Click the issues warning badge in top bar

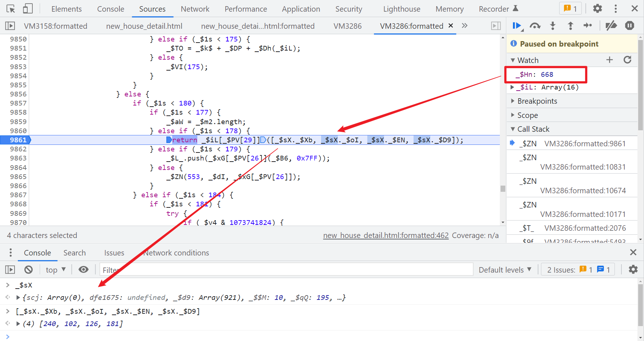point(570,8)
